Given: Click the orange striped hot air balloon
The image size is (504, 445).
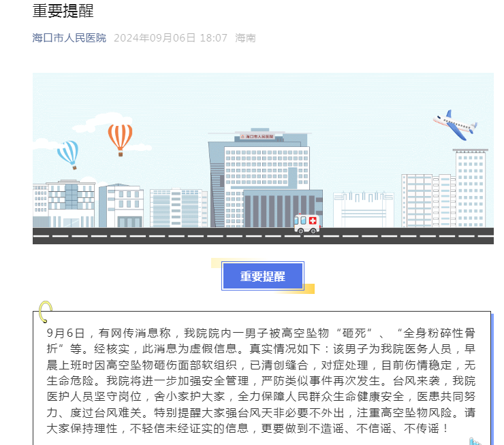Looking at the screenshot, I should (x=120, y=137).
